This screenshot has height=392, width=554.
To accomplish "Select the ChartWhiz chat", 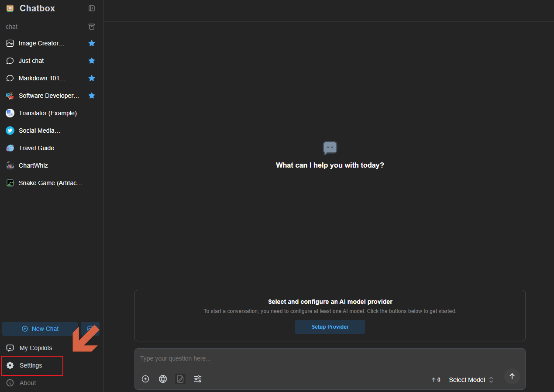I will click(33, 165).
